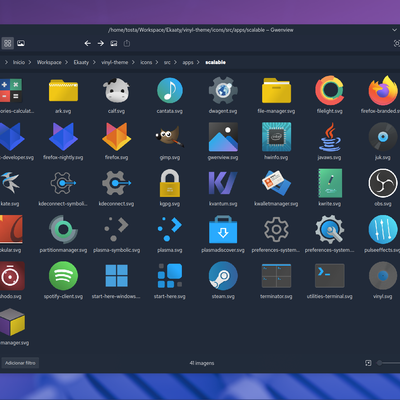Image resolution: width=400 pixels, height=400 pixels.
Task: Select the vinyl.svg record thumbnail
Action: coord(383,276)
